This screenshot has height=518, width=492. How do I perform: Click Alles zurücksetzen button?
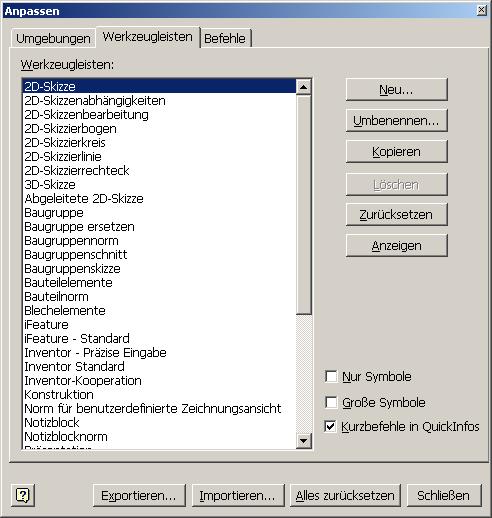[345, 495]
